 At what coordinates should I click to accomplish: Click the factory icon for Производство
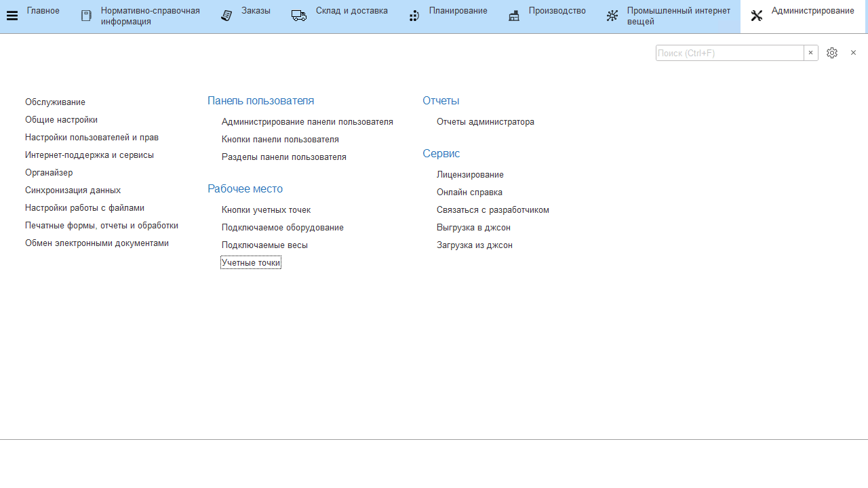coord(514,16)
